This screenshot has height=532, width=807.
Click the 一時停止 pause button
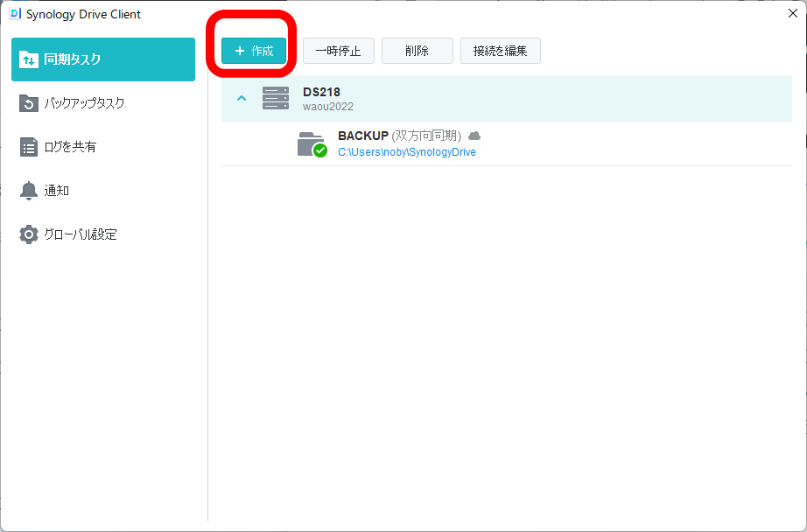(x=338, y=51)
